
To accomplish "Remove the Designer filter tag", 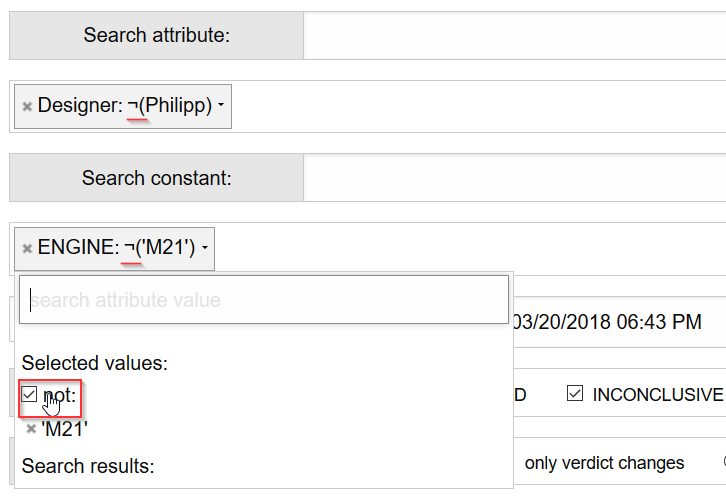I will pyautogui.click(x=27, y=106).
